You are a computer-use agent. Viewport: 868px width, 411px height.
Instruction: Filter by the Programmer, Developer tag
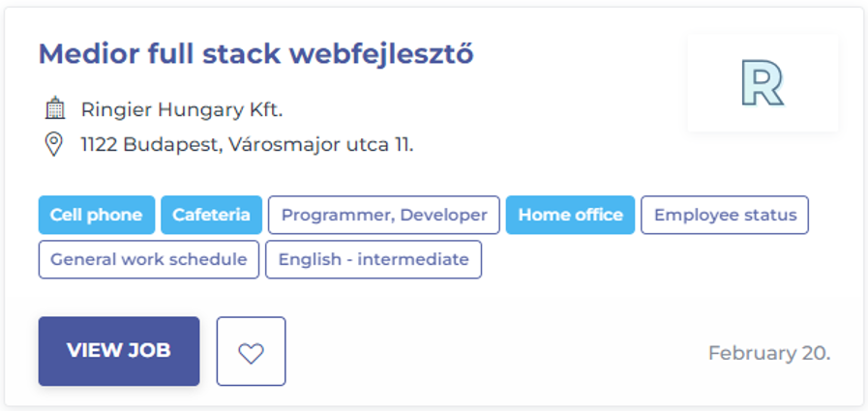click(384, 215)
